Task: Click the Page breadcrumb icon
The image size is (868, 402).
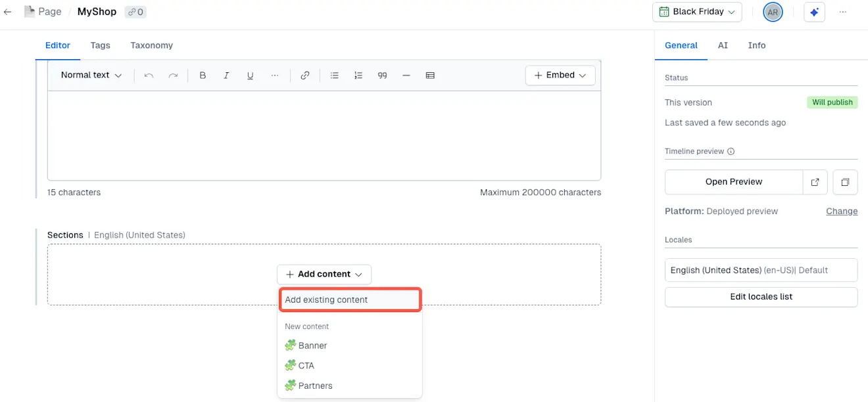Action: 29,12
